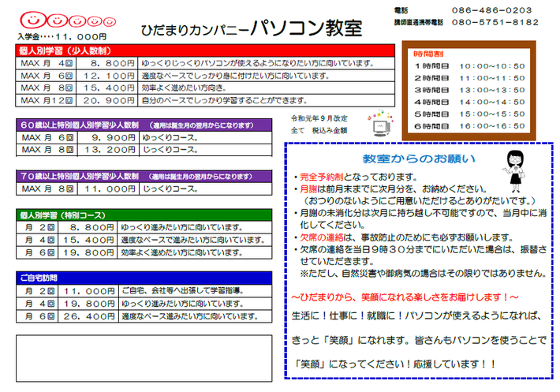Click the smallest red smiley face

110,22
